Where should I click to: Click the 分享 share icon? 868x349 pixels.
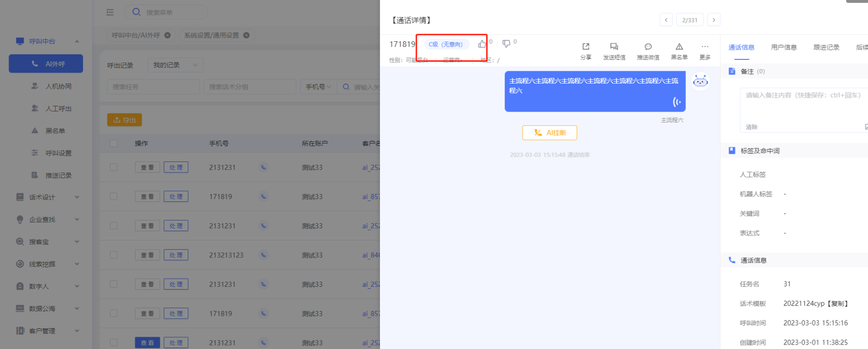point(586,47)
